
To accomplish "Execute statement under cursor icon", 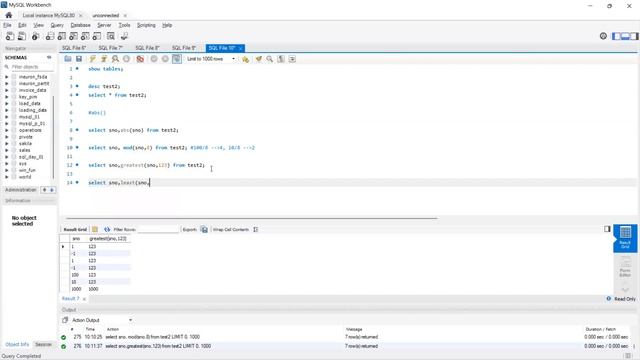I will (104, 59).
